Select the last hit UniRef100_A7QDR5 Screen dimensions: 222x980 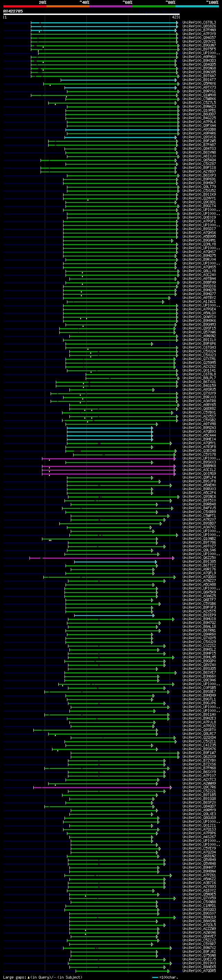click(199, 971)
